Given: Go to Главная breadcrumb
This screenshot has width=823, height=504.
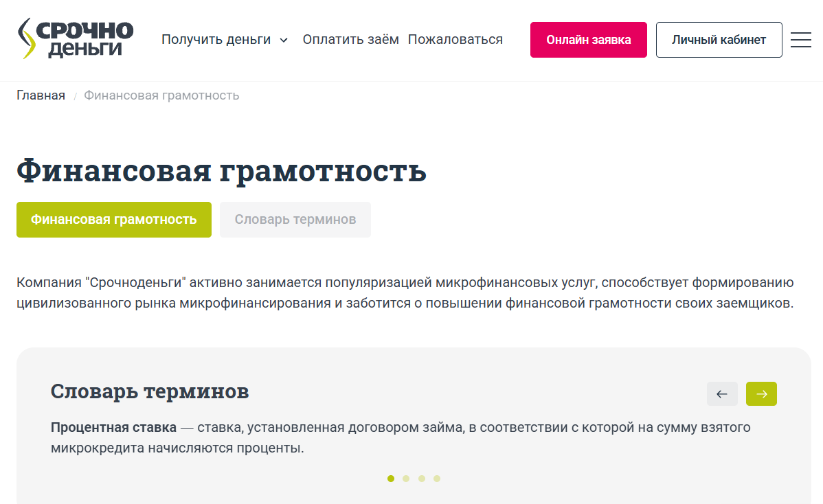Looking at the screenshot, I should 41,95.
